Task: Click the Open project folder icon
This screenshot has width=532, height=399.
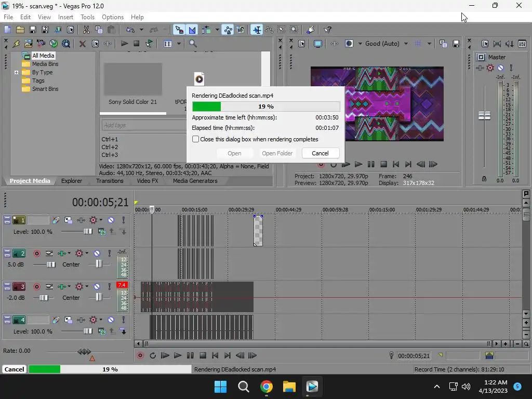Action: click(20, 30)
